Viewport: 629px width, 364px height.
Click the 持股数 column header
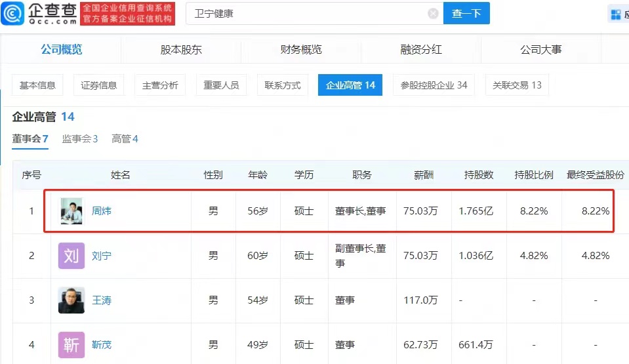pyautogui.click(x=479, y=175)
